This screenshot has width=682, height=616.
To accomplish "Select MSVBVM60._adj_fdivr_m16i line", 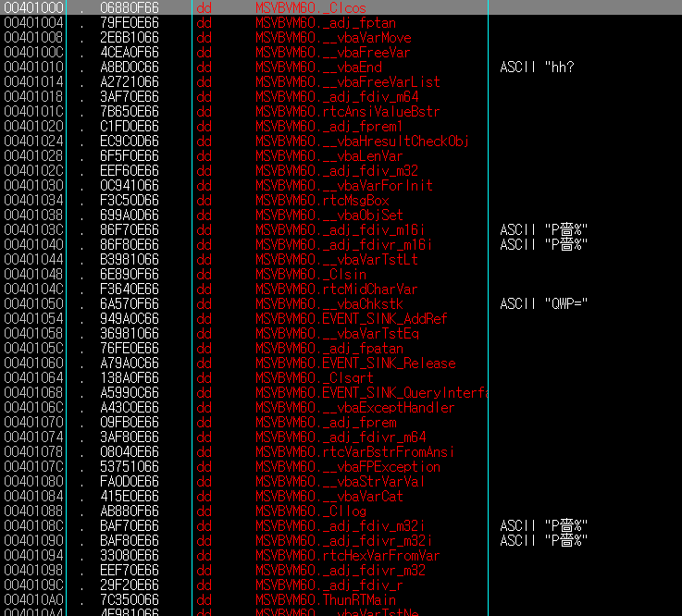I will [343, 244].
